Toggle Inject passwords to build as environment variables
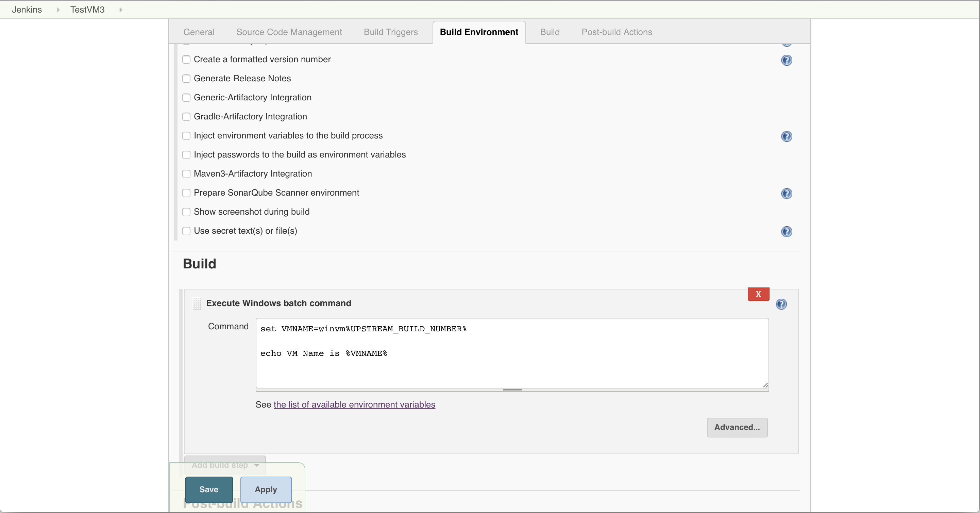This screenshot has width=980, height=513. (x=187, y=154)
